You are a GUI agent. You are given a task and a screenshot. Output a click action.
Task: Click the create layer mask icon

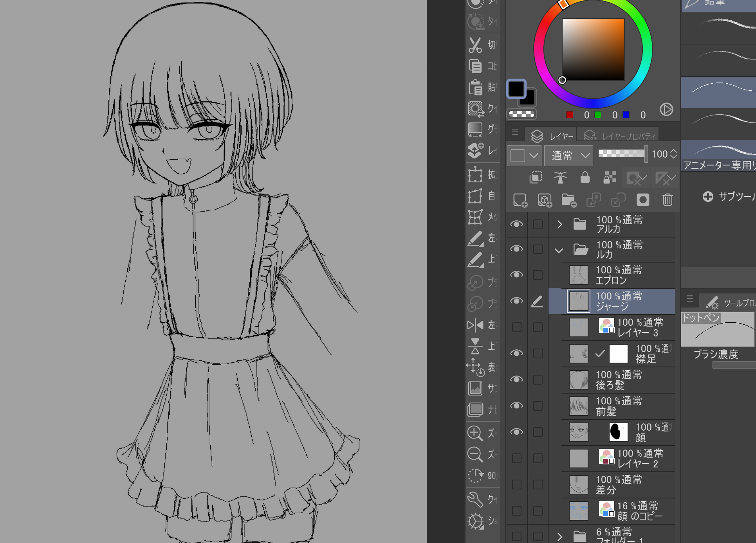click(x=643, y=200)
